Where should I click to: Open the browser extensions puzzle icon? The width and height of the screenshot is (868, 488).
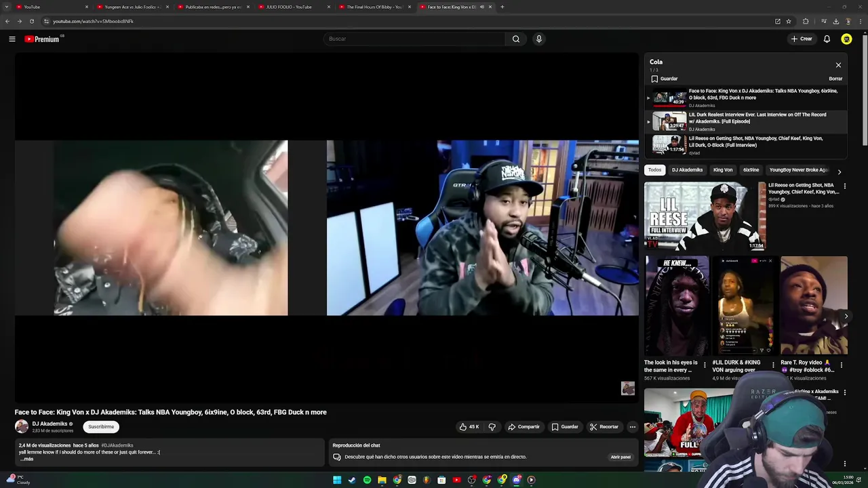tap(806, 21)
